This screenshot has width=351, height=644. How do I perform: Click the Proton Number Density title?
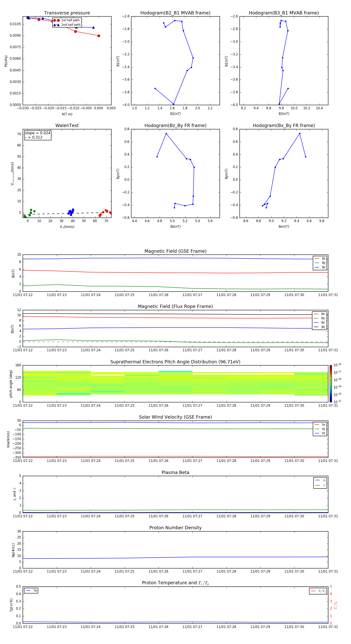pyautogui.click(x=175, y=527)
